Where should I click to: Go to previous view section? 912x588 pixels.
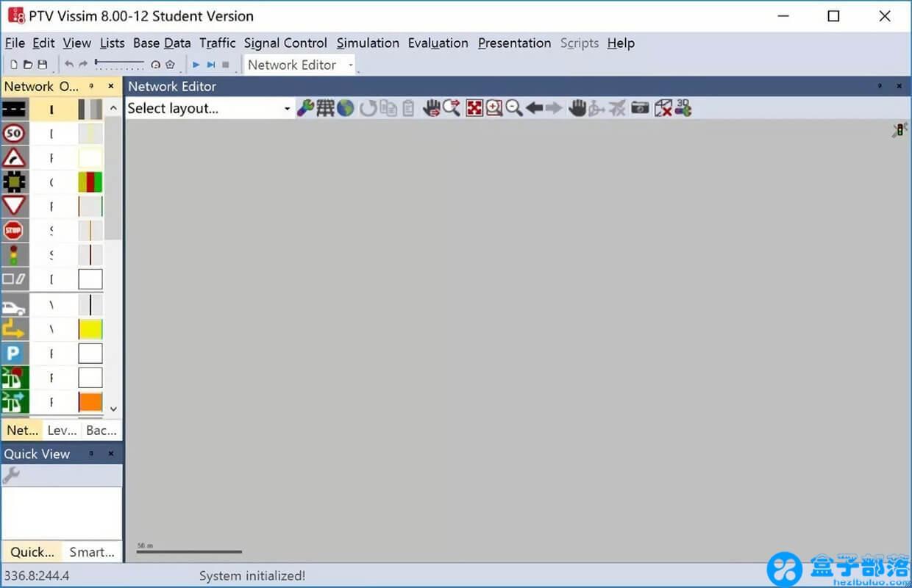pos(535,109)
